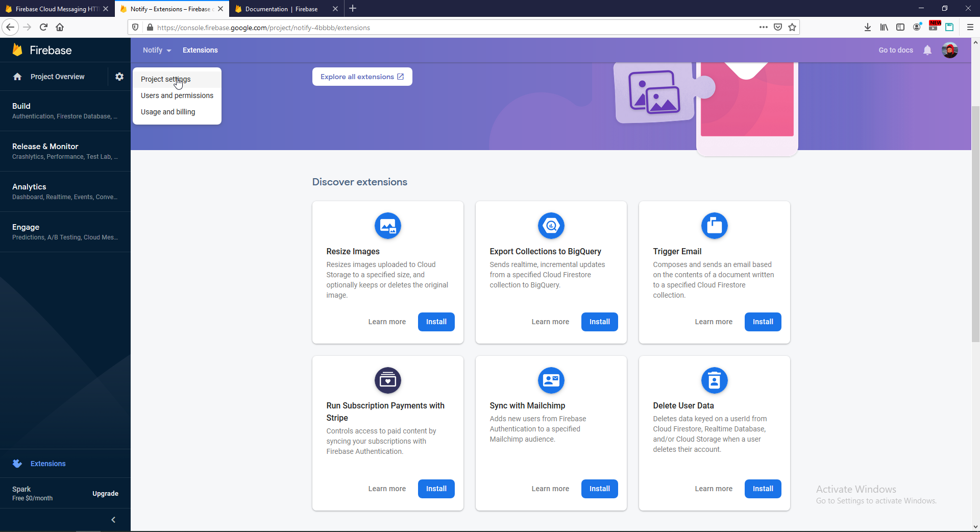980x532 pixels.
Task: Click the Extensions breadcrumb title
Action: (200, 50)
